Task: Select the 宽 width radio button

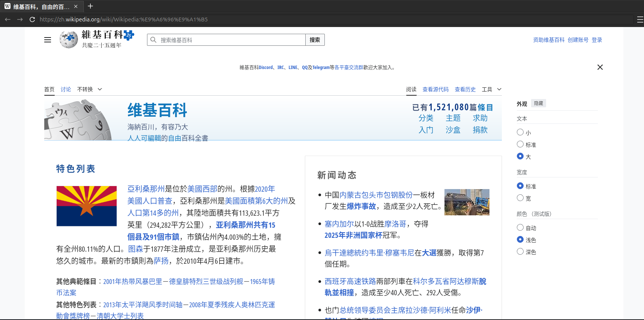Action: point(520,198)
